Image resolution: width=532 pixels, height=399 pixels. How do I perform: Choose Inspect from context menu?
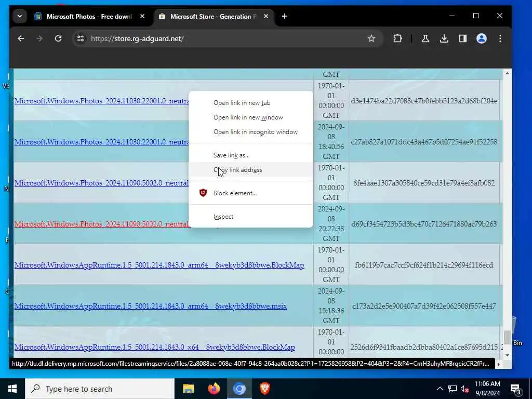[x=251, y=217]
